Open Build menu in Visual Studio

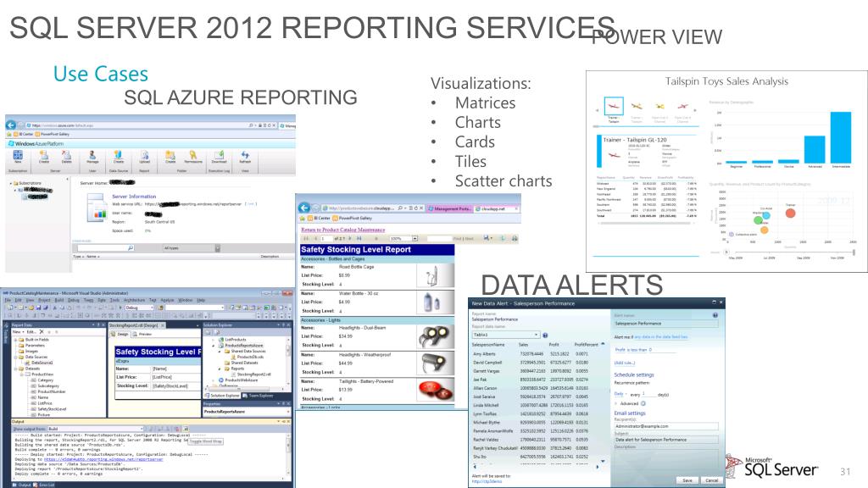(x=58, y=300)
